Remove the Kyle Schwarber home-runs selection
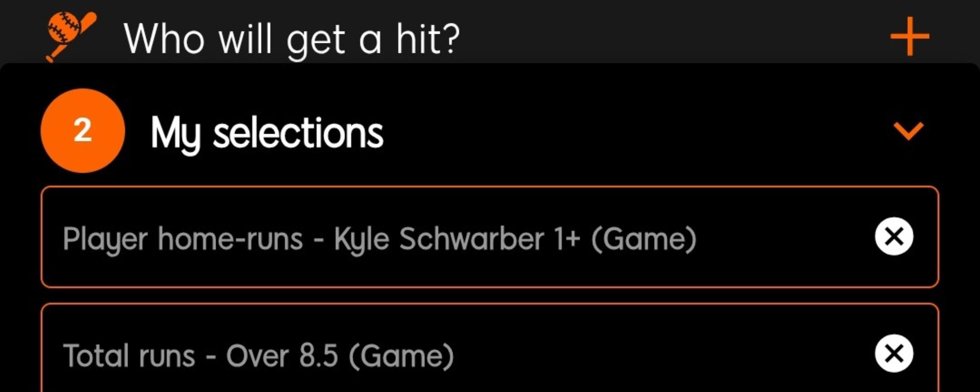Image resolution: width=980 pixels, height=392 pixels. [x=894, y=236]
